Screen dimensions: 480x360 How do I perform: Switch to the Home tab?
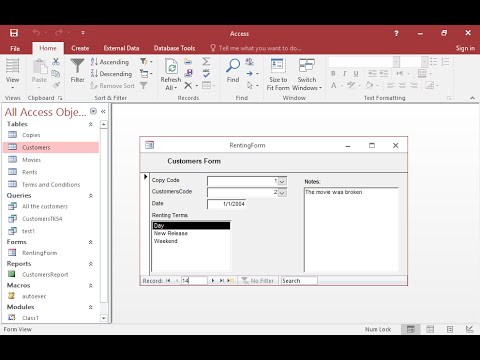pos(48,48)
